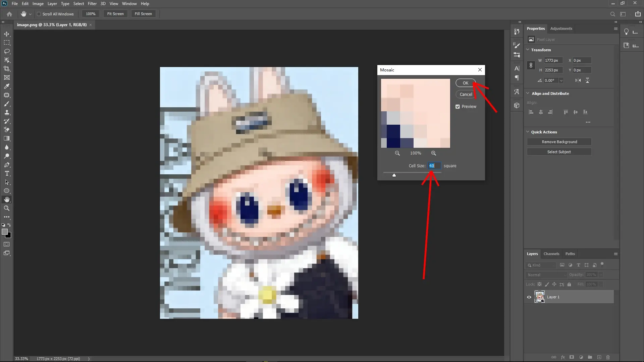
Task: Select the Zoom tool
Action: point(7,208)
